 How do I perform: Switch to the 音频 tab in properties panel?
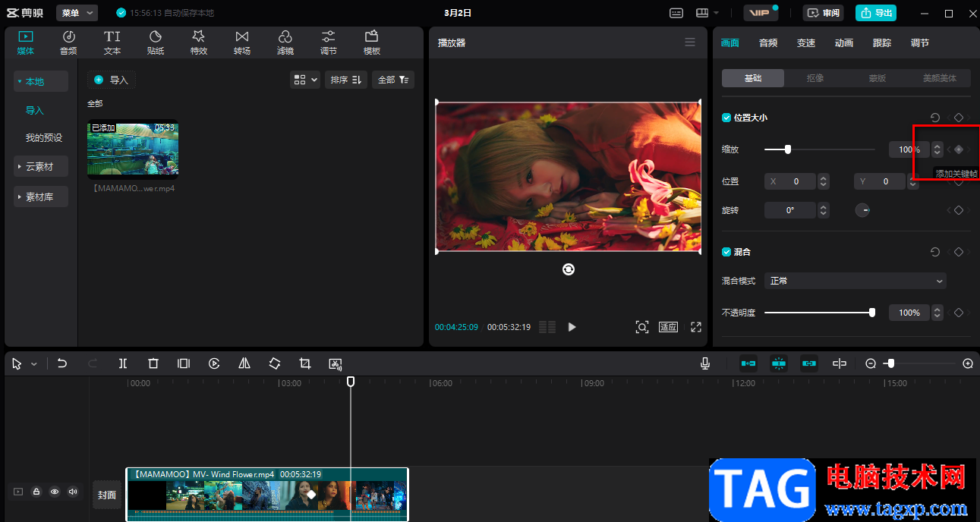pos(768,43)
